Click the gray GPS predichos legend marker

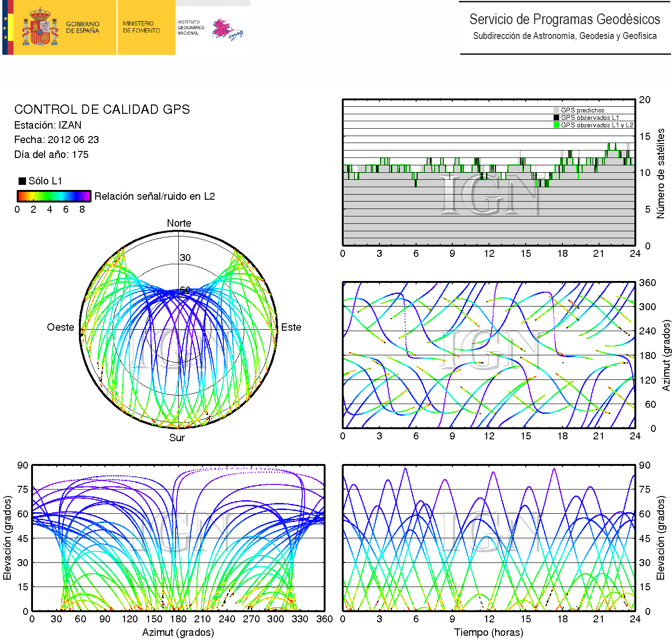556,111
